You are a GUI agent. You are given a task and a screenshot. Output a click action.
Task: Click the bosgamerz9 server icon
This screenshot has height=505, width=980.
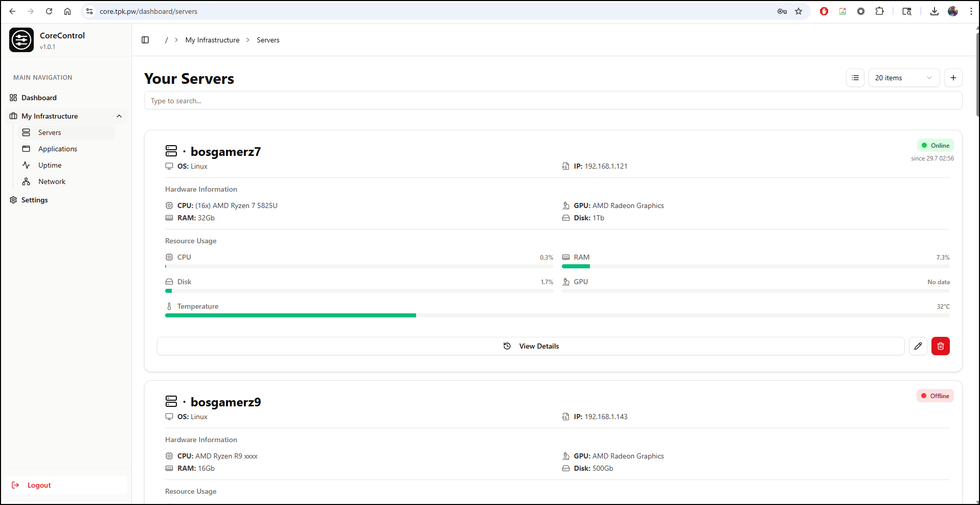tap(171, 401)
